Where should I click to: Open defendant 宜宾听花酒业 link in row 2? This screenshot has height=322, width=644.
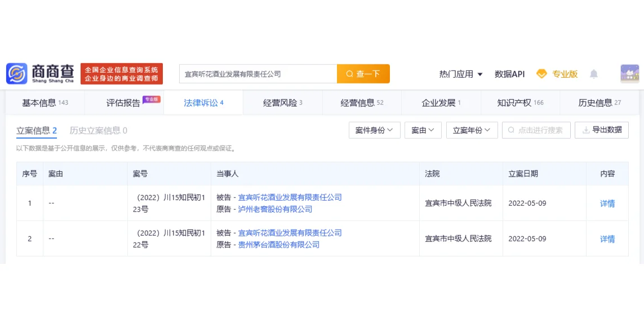coord(290,233)
